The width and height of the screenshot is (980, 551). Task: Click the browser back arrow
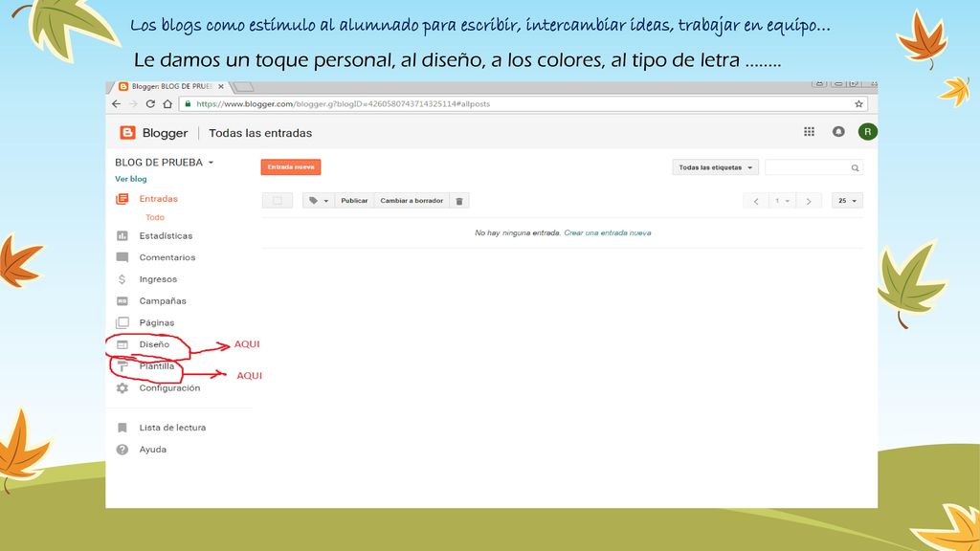116,103
